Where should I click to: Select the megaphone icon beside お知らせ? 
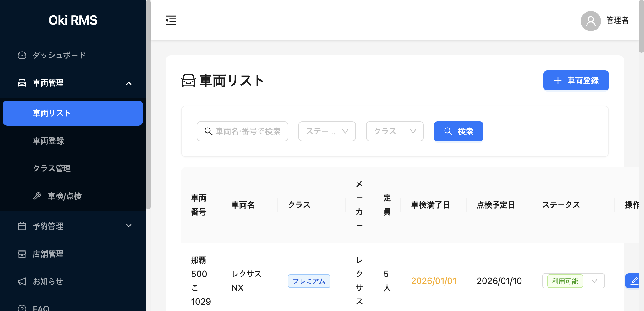coord(22,281)
